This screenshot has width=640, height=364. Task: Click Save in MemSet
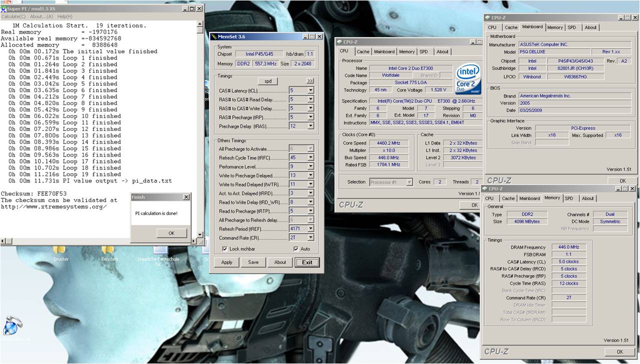pyautogui.click(x=253, y=262)
